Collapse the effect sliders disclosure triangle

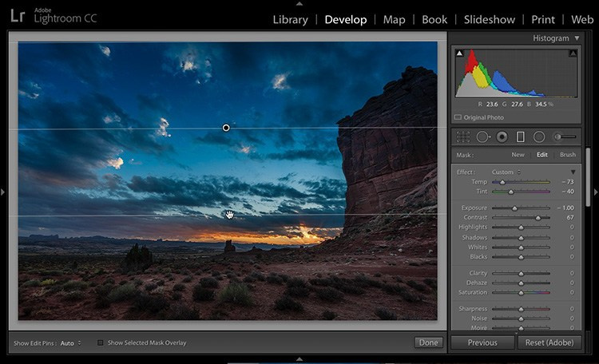[x=573, y=172]
